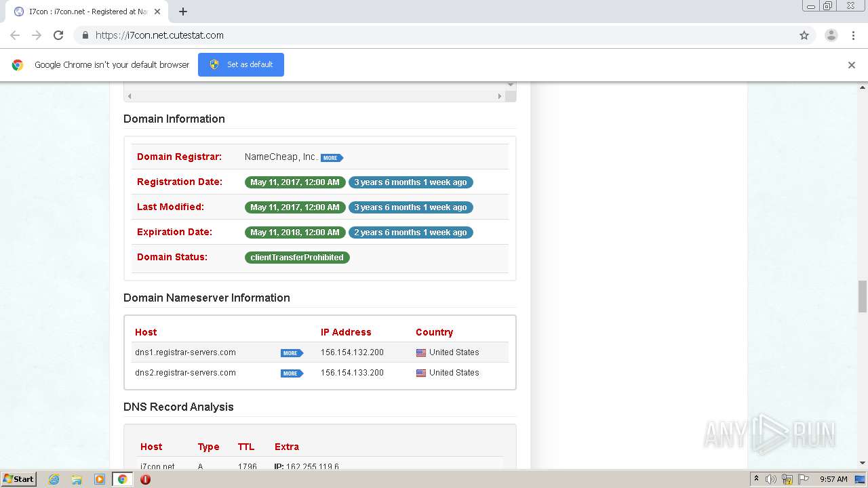Click the DNS Record Analysis heading
The height and width of the screenshot is (488, 868).
178,407
